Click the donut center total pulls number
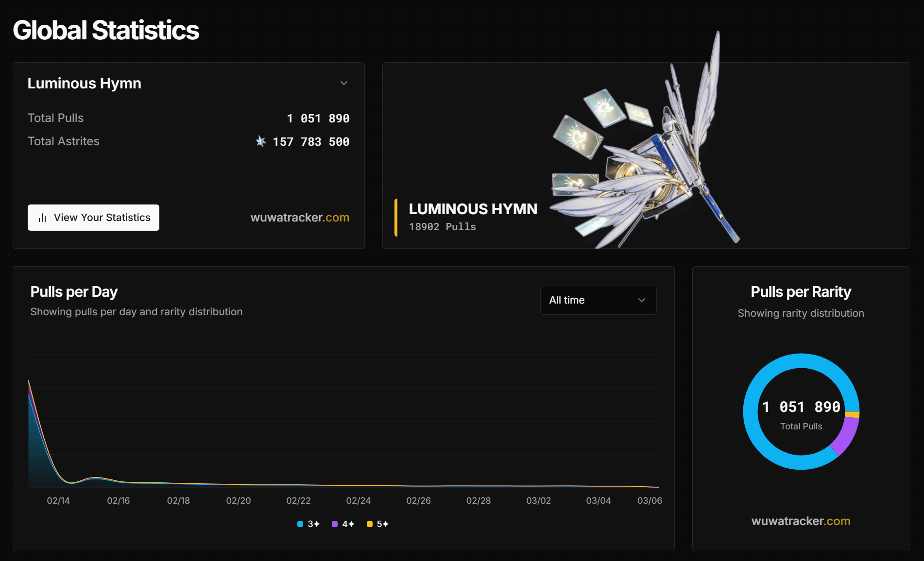Image resolution: width=924 pixels, height=561 pixels. [801, 407]
